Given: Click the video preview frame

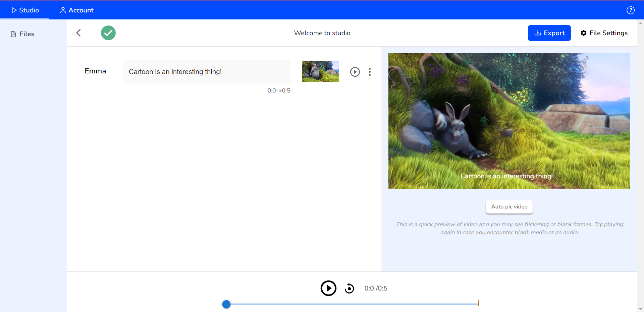Looking at the screenshot, I should (x=509, y=121).
